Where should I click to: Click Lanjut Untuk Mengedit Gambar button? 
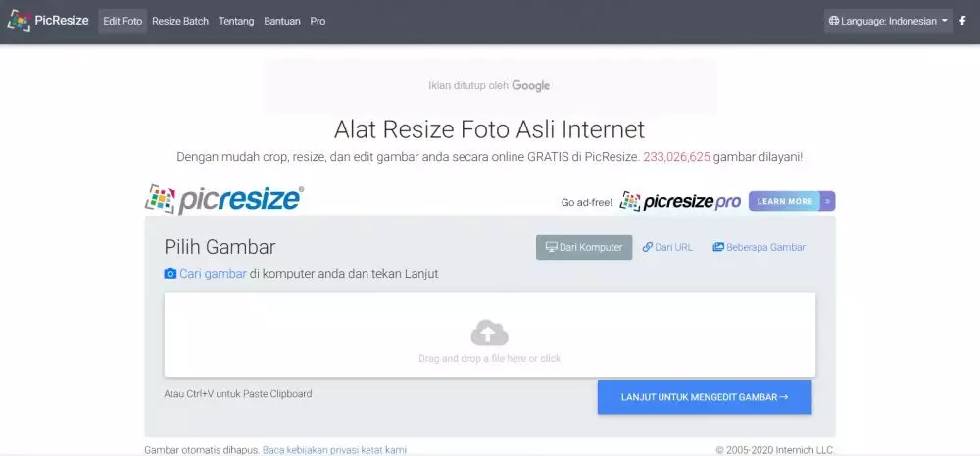click(x=705, y=397)
